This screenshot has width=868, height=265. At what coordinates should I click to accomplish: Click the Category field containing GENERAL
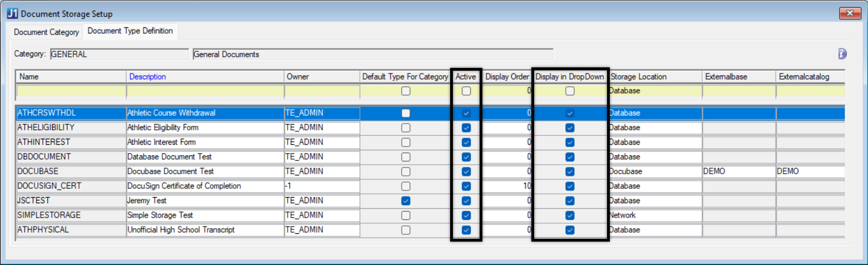119,55
